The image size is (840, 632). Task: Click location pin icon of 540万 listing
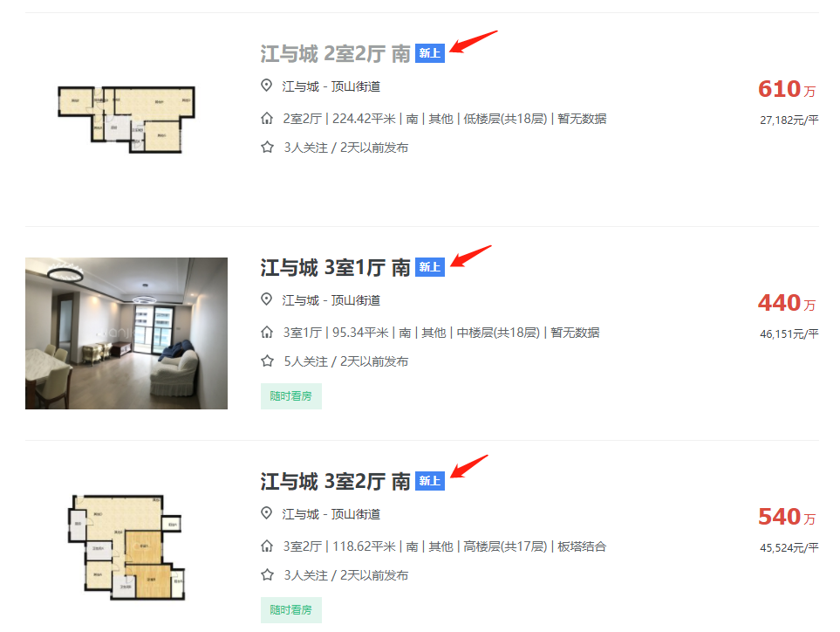[x=266, y=513]
